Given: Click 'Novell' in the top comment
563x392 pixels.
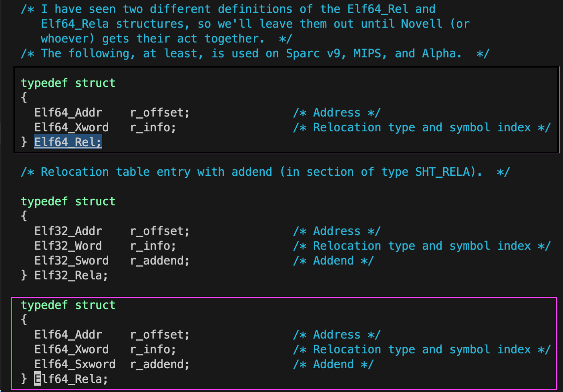Looking at the screenshot, I should tap(422, 23).
